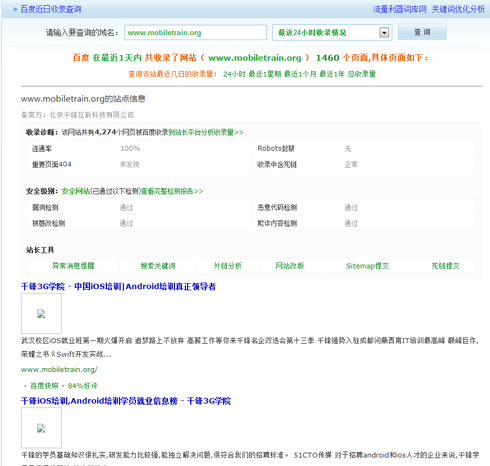Viewport: 490px width, 466px height.
Task: Click the www.mobiletrain.org/ result URL
Action: coord(59,369)
